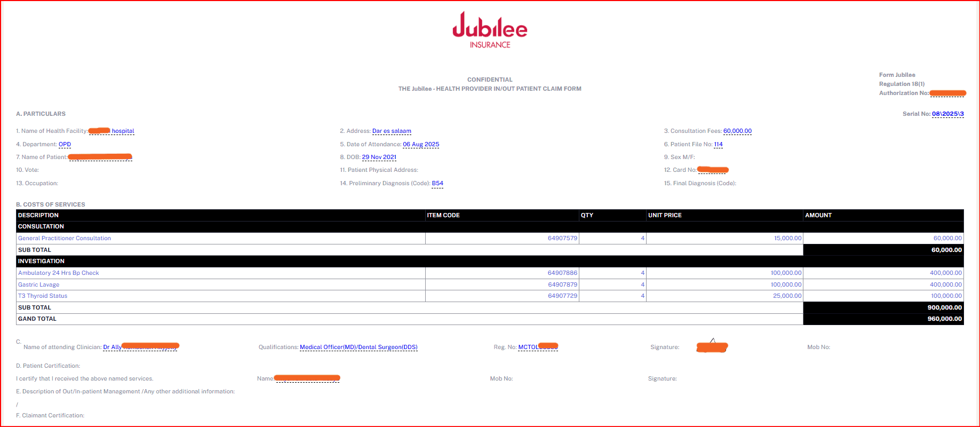The height and width of the screenshot is (427, 980).
Task: Click the MCTOL registration number field
Action: 537,347
